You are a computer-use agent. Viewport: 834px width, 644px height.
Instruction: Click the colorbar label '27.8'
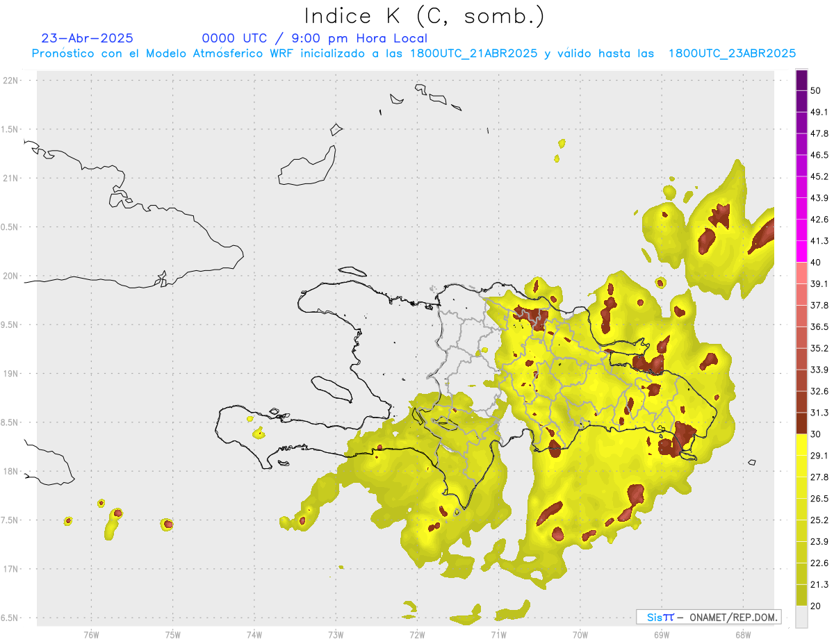coord(819,477)
